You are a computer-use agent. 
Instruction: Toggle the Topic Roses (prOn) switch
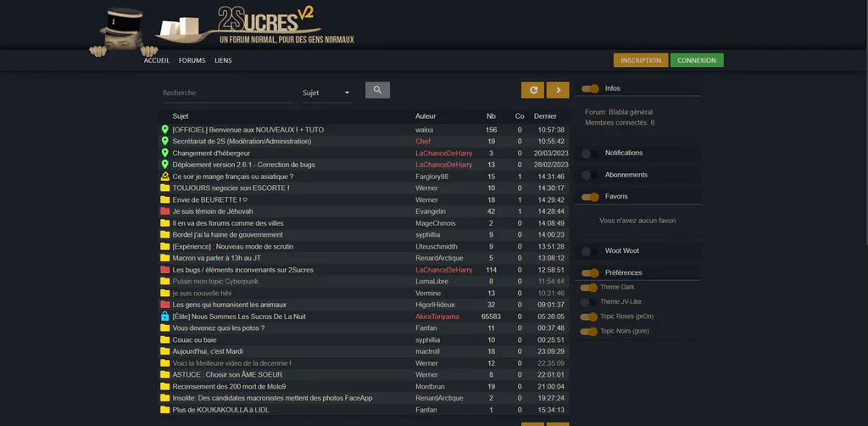pyautogui.click(x=589, y=317)
